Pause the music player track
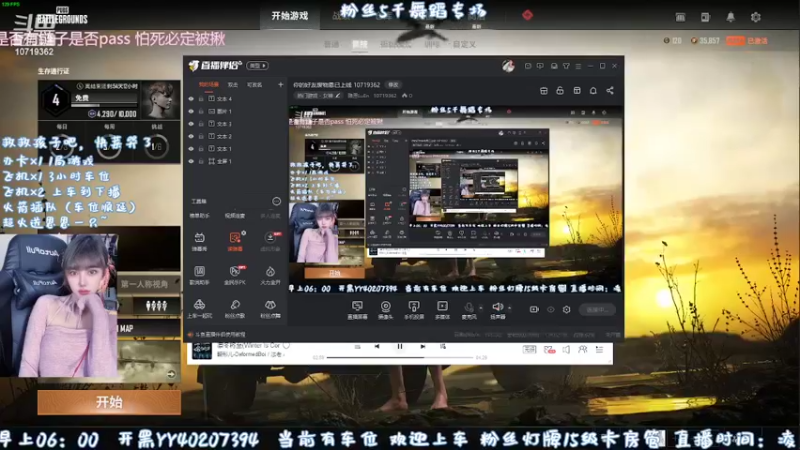 [x=399, y=346]
